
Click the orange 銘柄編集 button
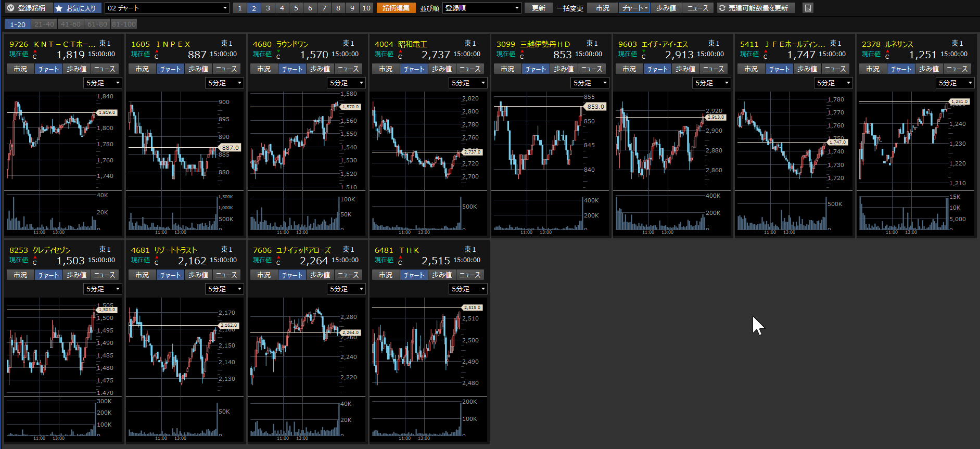pyautogui.click(x=396, y=8)
